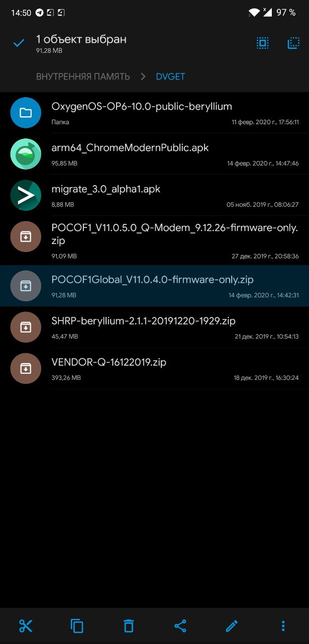309x644 pixels.
Task: Tap migrate_3.0_alpha1.apk app icon
Action: (26, 195)
